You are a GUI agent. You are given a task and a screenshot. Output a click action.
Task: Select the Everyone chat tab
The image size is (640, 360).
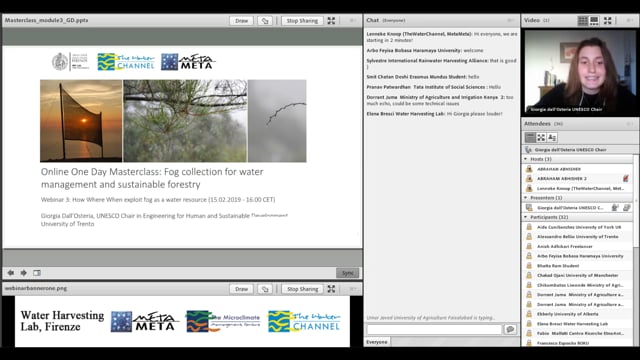point(377,342)
